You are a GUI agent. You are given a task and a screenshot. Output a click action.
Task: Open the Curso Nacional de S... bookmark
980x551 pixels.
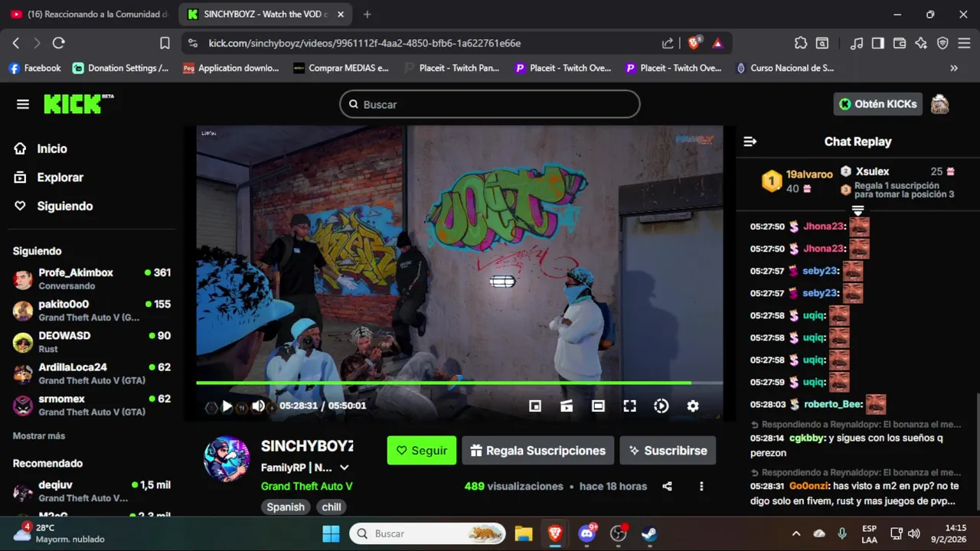pyautogui.click(x=785, y=68)
